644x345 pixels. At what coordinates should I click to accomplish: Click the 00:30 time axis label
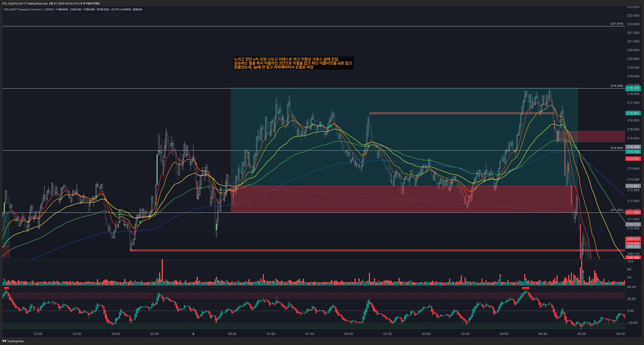(232, 334)
